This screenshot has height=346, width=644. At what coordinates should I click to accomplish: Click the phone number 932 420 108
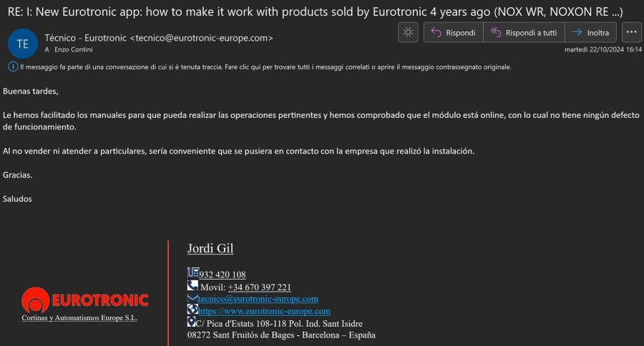coord(222,275)
